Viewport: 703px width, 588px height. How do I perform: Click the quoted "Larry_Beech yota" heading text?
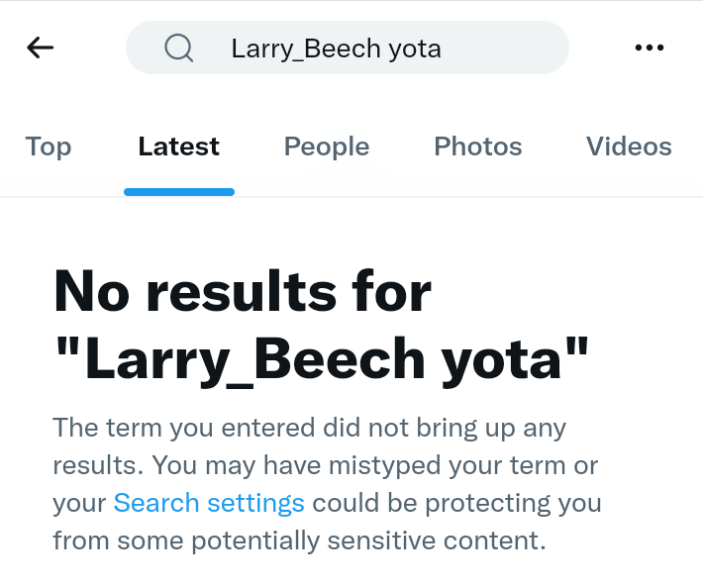coord(322,360)
